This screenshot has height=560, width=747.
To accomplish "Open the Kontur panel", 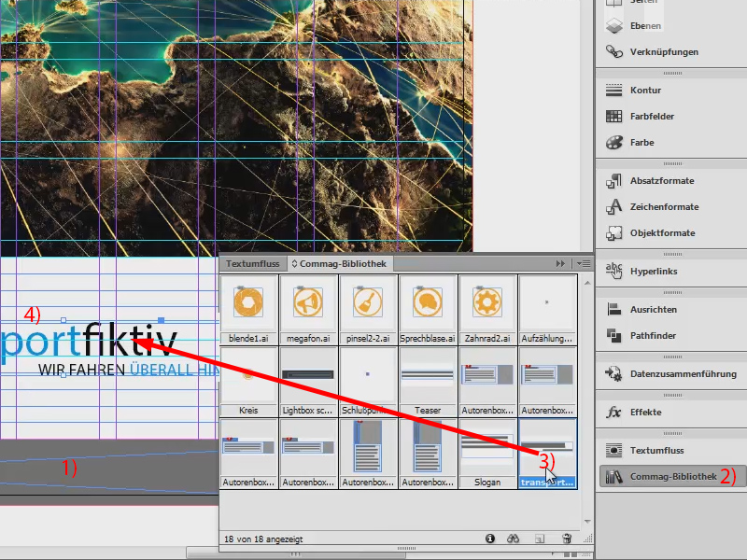I will [x=642, y=90].
